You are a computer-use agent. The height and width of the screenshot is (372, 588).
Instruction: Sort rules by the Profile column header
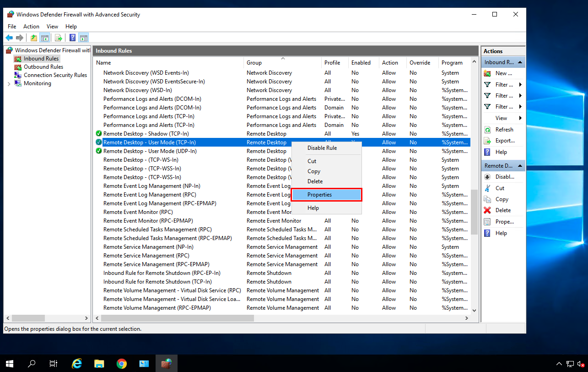click(x=334, y=63)
